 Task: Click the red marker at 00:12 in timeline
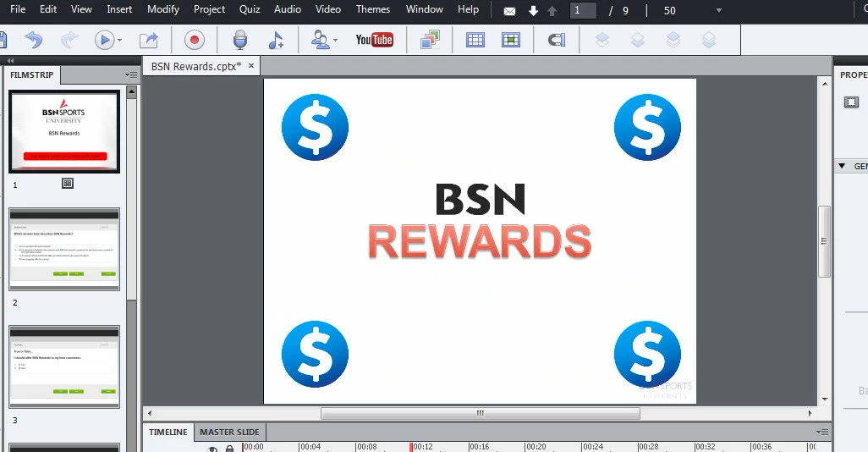point(411,446)
